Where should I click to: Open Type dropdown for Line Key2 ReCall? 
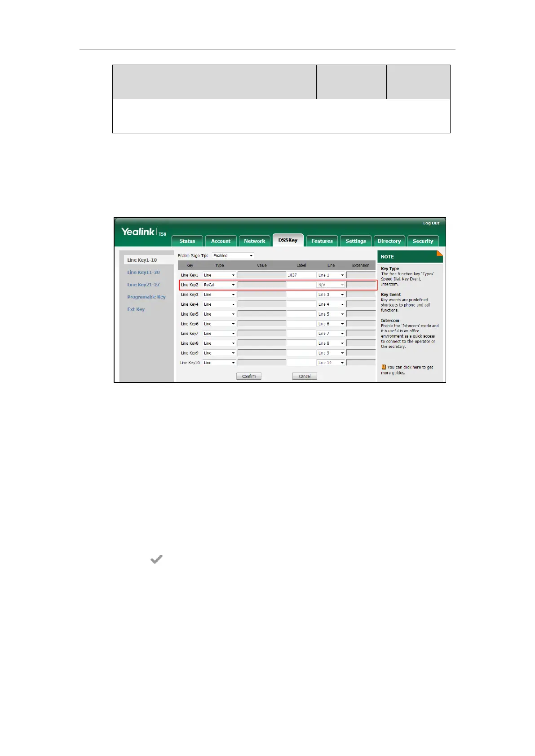219,285
